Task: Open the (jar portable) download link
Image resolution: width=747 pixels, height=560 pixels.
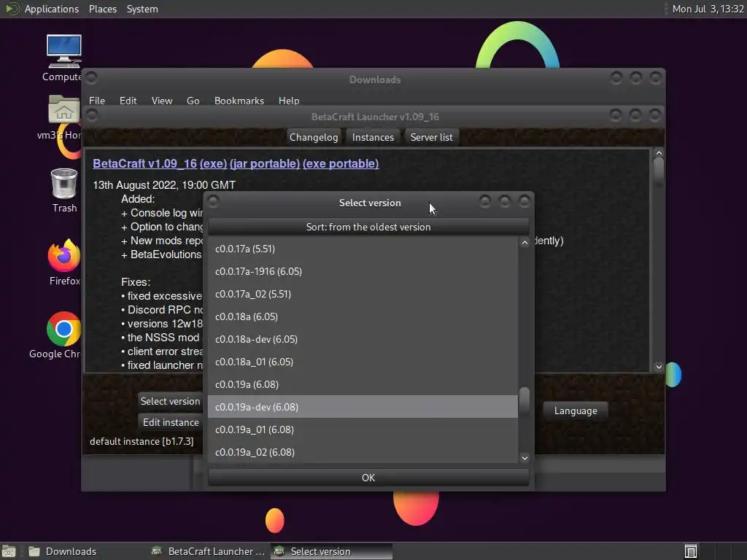Action: (265, 163)
